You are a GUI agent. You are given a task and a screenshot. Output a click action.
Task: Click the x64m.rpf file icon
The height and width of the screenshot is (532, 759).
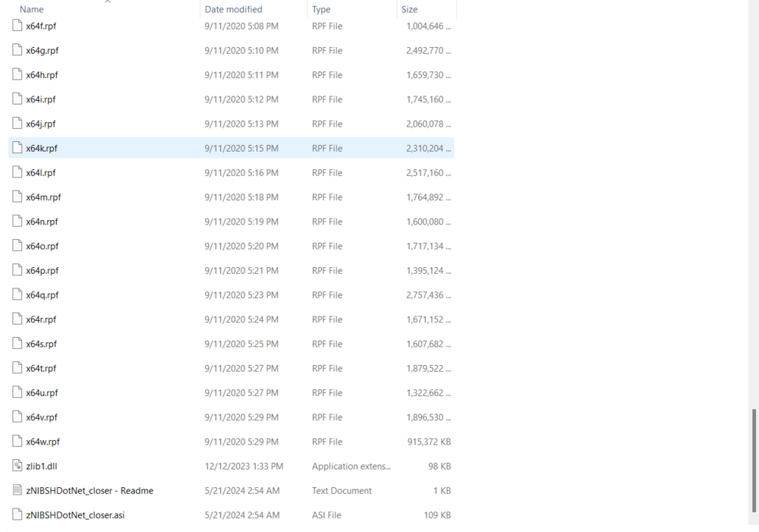coord(16,197)
